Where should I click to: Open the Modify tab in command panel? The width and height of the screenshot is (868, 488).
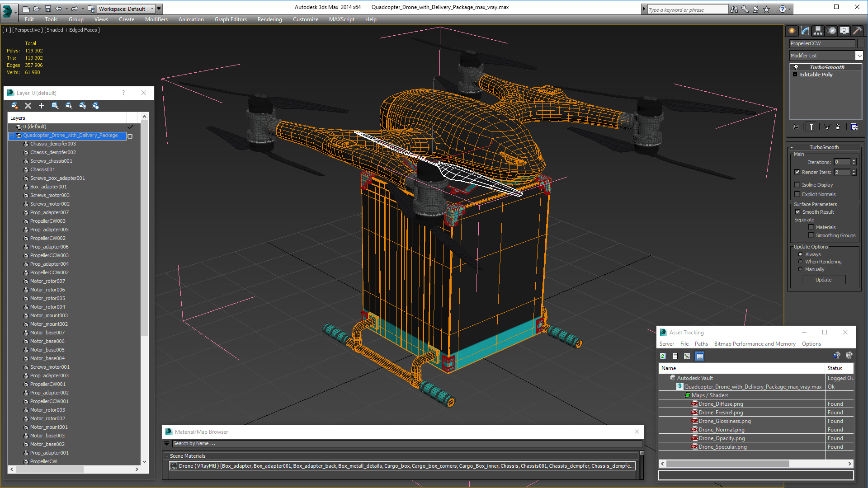click(805, 31)
